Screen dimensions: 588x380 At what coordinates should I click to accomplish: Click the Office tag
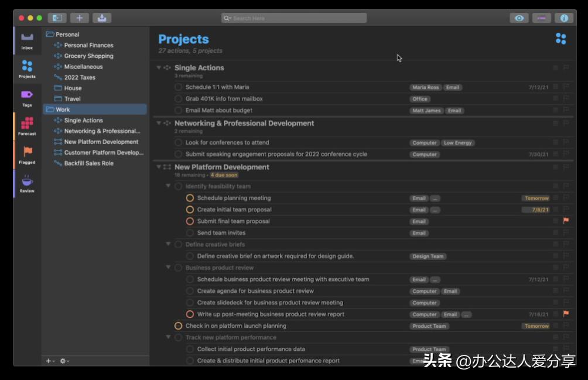click(420, 99)
